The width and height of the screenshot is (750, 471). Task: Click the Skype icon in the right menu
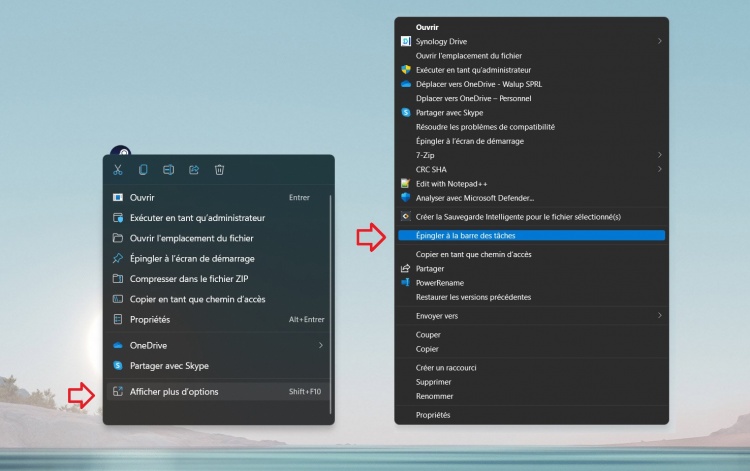click(x=406, y=113)
